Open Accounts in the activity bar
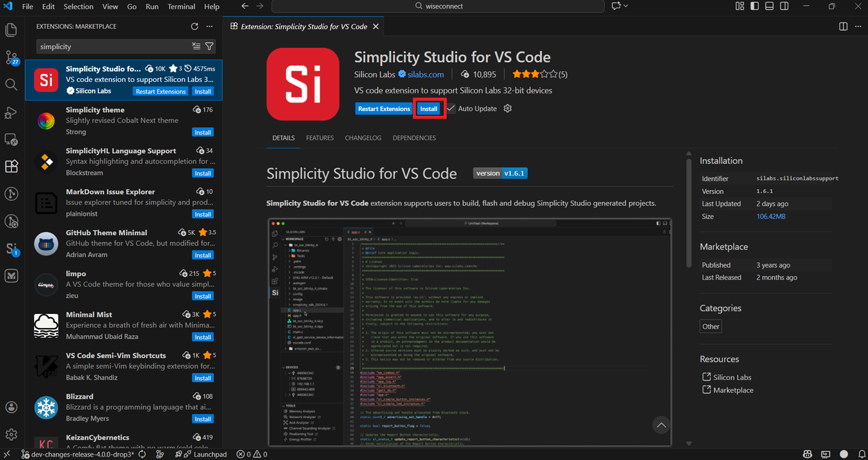Viewport: 868px width, 460px height. coord(11,407)
